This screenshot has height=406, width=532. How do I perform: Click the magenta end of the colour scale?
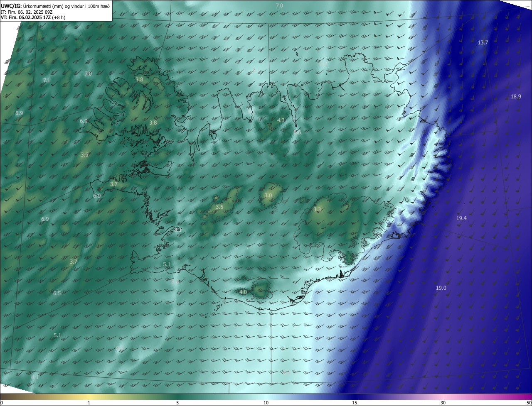527,396
